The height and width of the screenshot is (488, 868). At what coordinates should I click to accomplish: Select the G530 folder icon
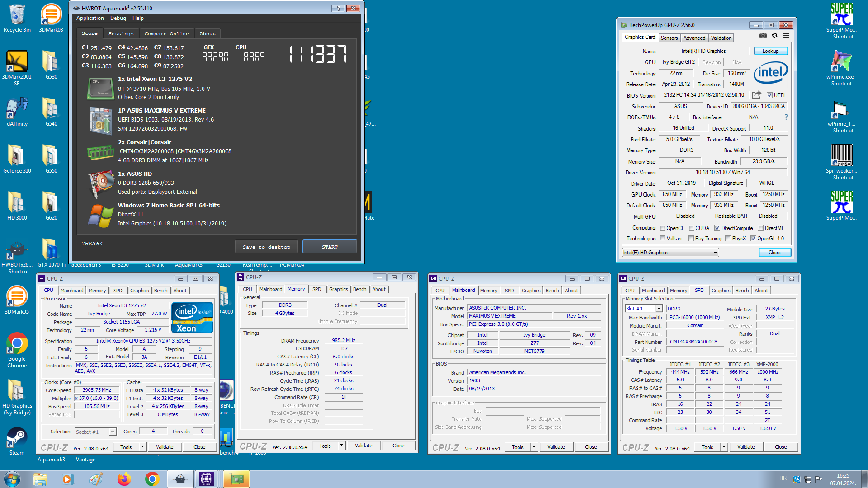tap(51, 66)
